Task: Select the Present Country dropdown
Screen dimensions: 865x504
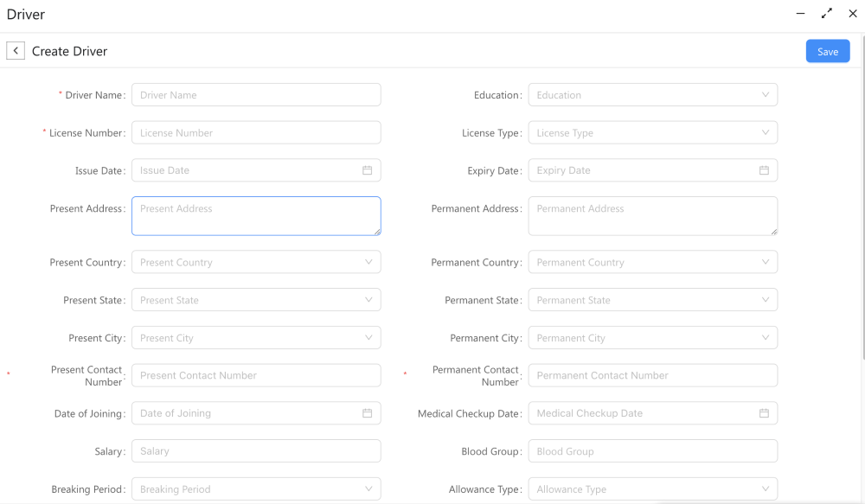Action: point(255,262)
